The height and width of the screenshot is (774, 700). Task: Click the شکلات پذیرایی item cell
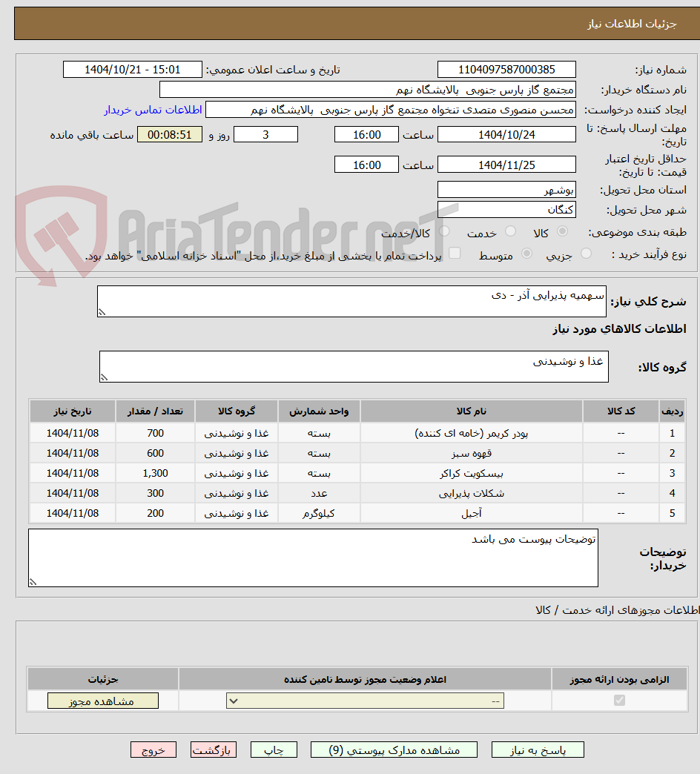click(472, 493)
